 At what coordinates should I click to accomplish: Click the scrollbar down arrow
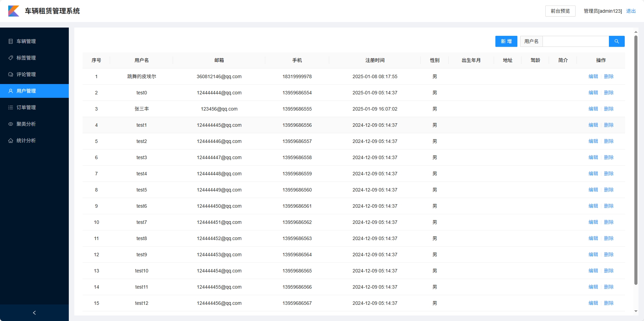pos(636,311)
